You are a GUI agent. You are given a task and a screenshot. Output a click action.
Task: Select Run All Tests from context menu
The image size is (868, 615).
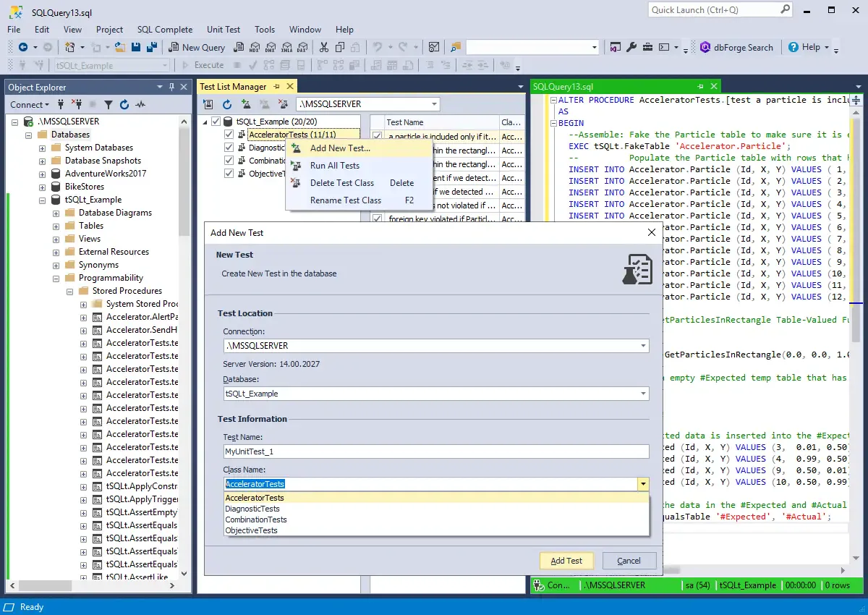(359, 166)
